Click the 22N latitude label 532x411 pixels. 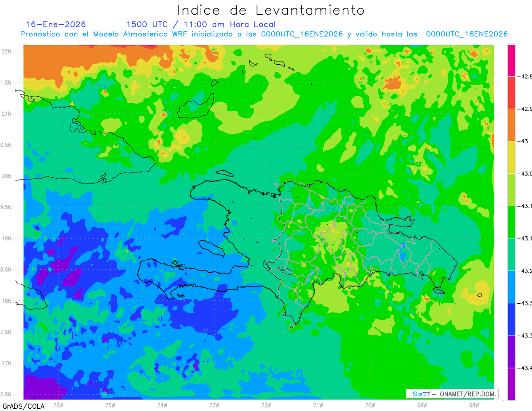coord(7,51)
